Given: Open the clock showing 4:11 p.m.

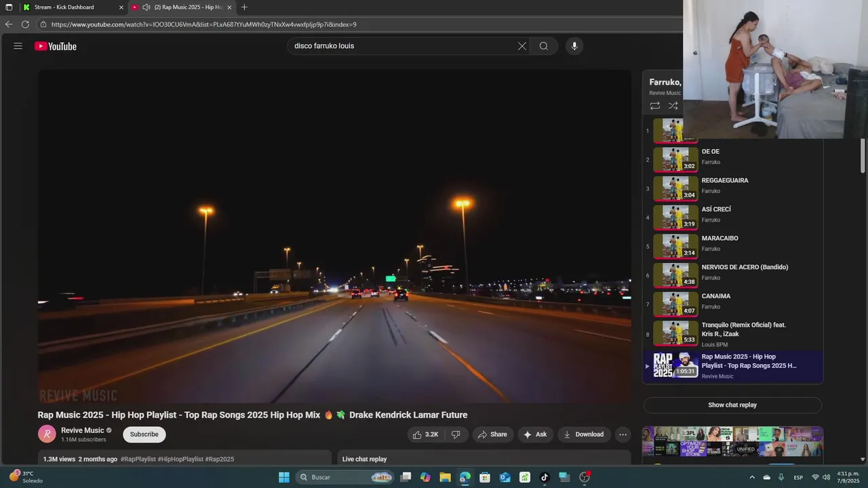Looking at the screenshot, I should (848, 477).
